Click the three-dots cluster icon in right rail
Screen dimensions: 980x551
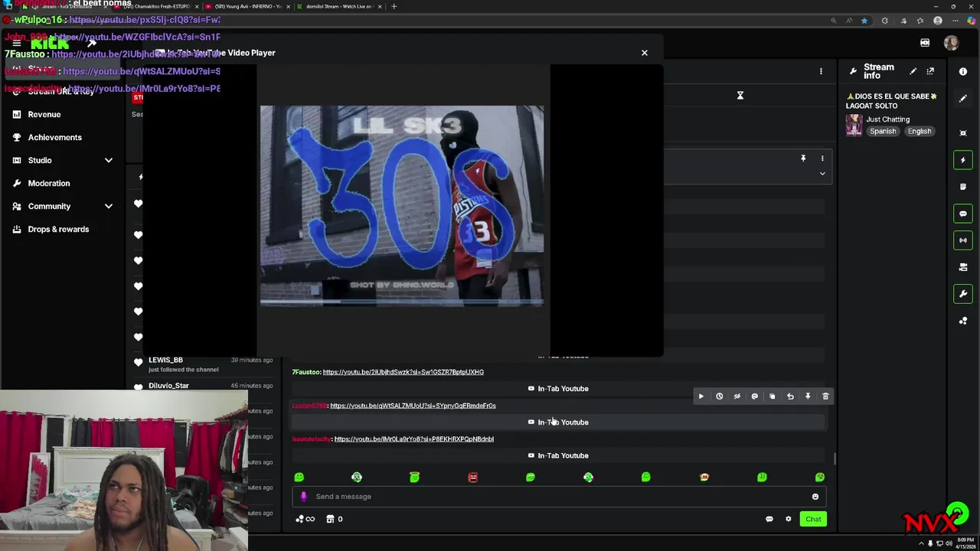pyautogui.click(x=963, y=321)
